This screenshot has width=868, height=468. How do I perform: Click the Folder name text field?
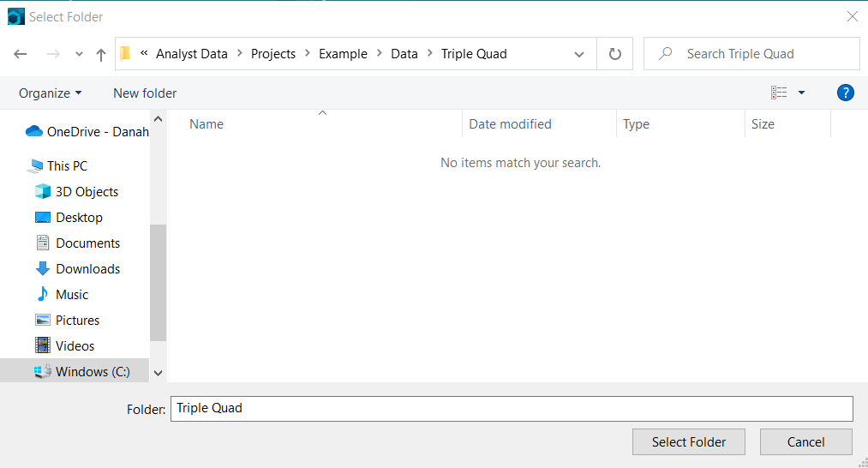512,409
